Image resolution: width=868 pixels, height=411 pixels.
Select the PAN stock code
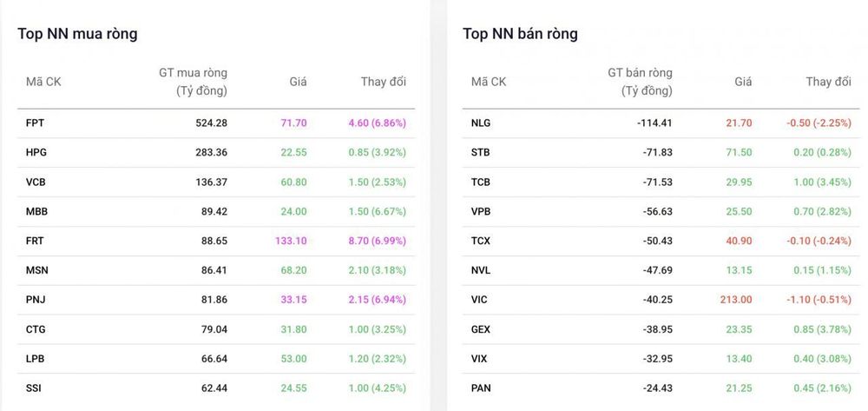click(481, 388)
